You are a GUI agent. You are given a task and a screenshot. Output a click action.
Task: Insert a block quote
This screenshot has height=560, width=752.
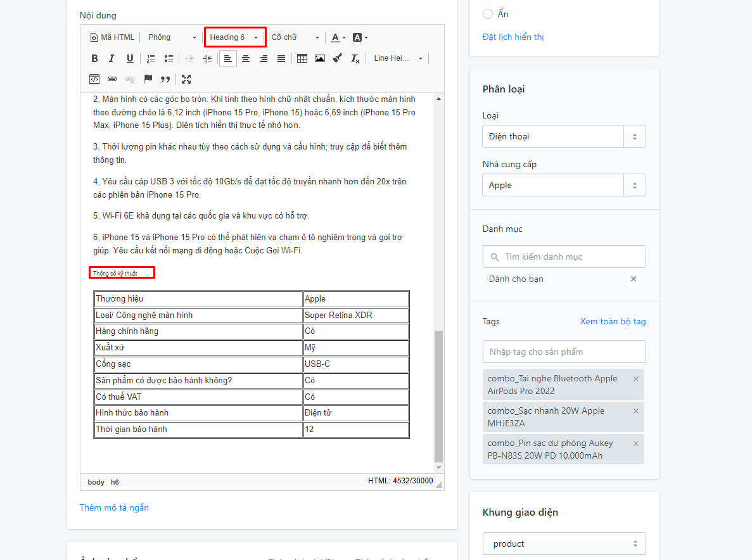(165, 79)
